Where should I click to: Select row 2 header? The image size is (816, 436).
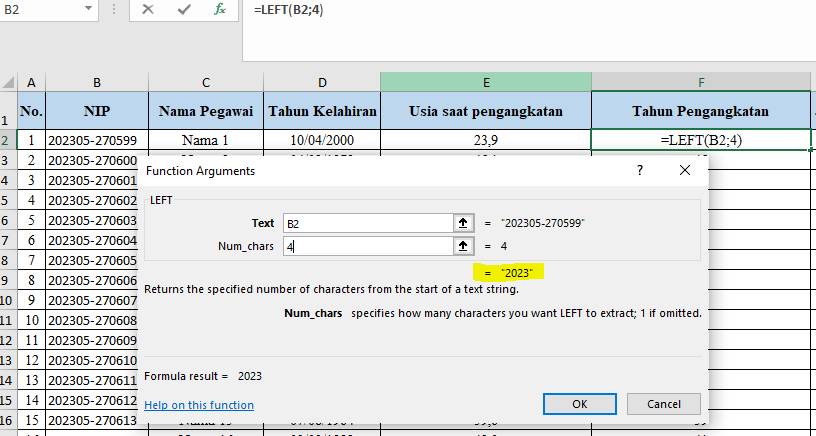pos(8,140)
